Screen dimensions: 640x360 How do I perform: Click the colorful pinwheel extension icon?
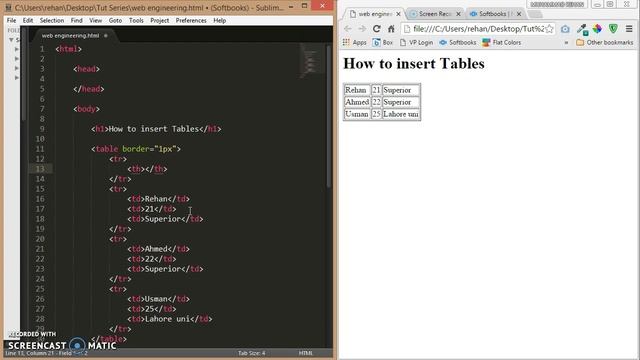598,29
